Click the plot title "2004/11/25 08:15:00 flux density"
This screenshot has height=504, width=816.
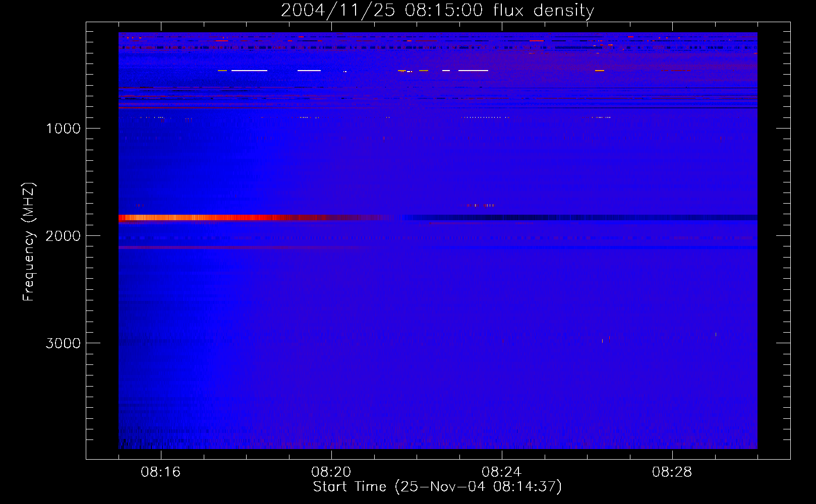[x=437, y=11]
